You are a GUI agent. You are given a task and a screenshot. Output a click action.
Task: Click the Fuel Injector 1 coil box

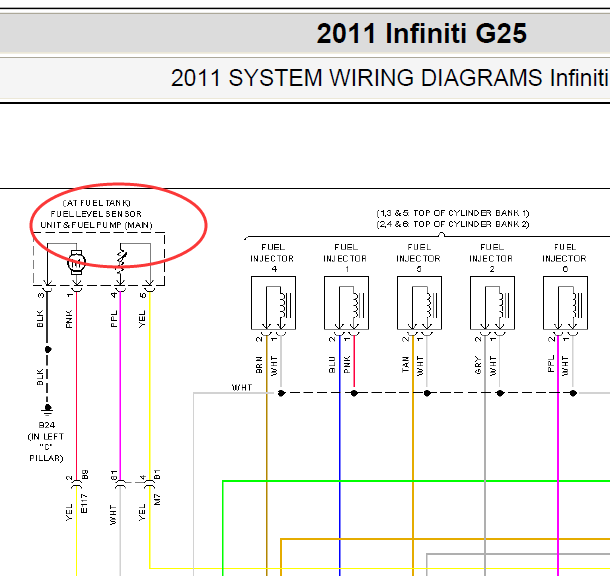346,303
